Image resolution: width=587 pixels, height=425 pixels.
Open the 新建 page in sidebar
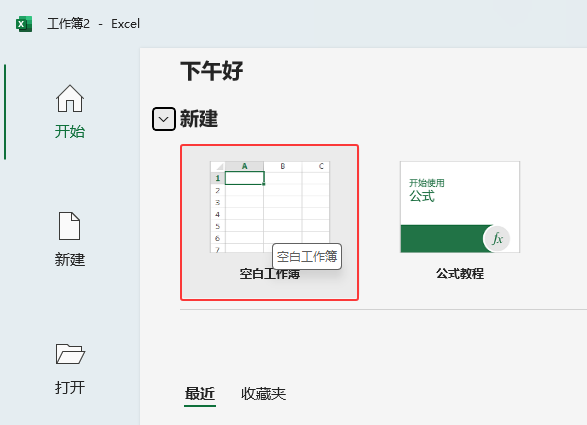coord(70,240)
